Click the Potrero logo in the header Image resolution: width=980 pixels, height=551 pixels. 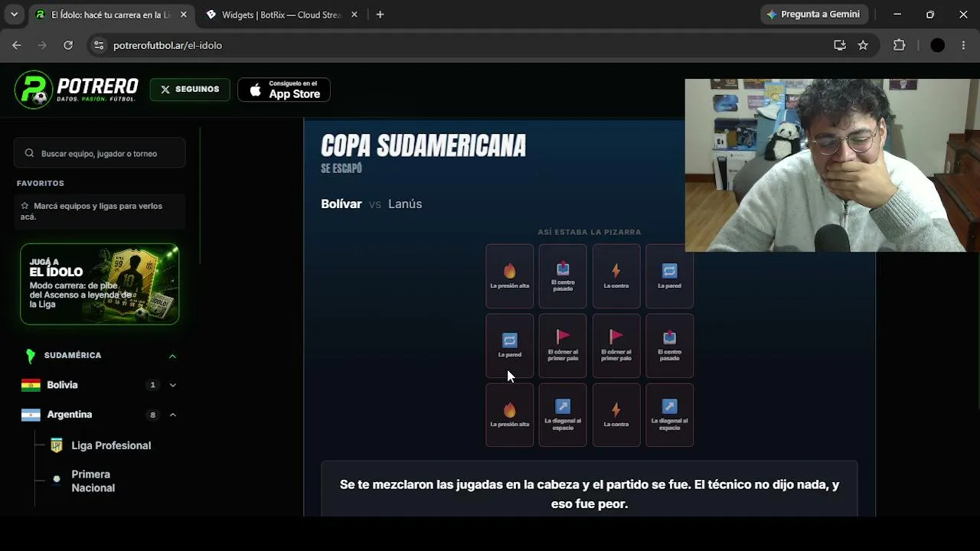tap(77, 90)
